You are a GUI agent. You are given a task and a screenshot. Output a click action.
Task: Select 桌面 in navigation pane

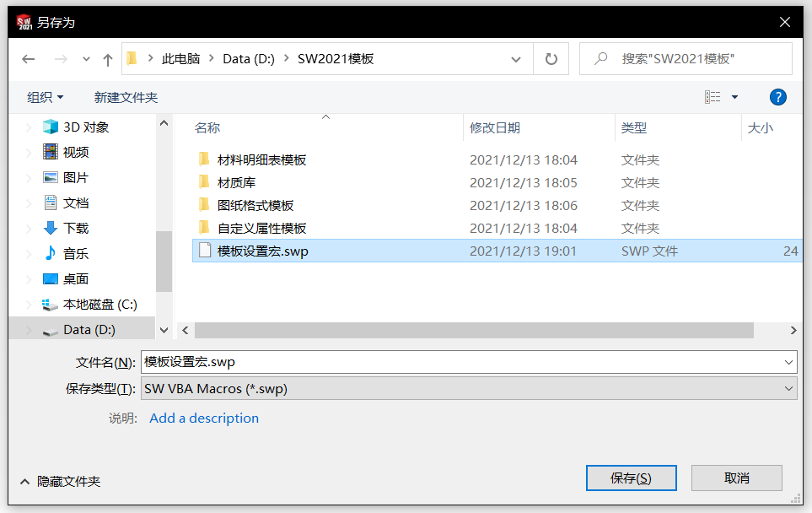[76, 278]
